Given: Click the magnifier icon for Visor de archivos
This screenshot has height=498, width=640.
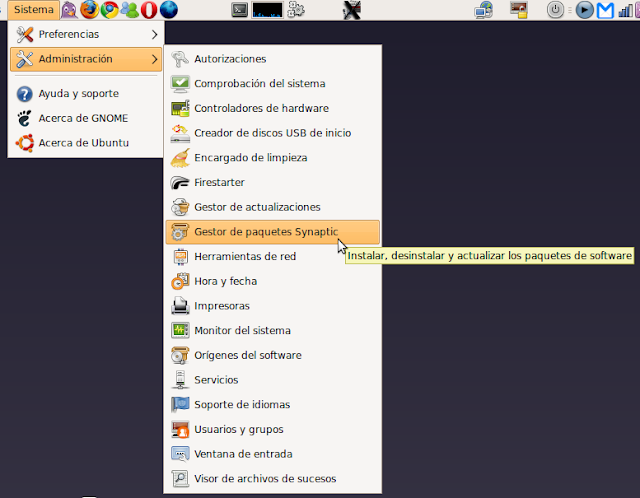Looking at the screenshot, I should point(180,479).
